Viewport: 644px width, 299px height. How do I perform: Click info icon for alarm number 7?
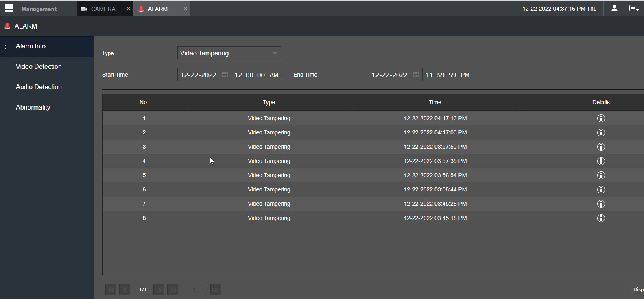click(601, 204)
